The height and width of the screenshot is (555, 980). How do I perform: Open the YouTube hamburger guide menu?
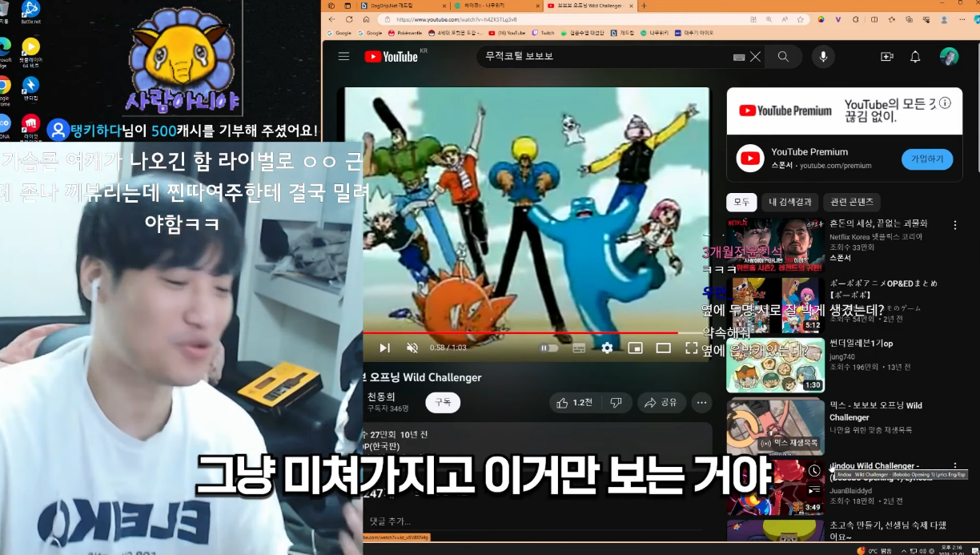343,56
